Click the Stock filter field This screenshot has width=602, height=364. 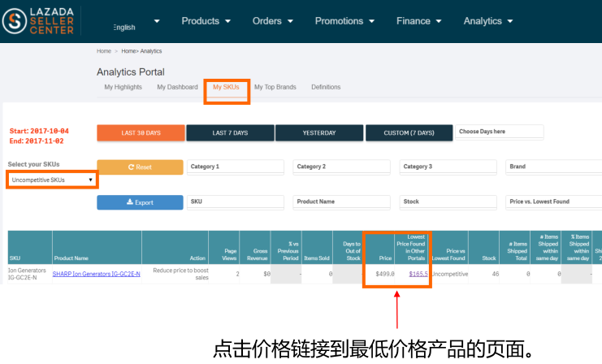point(448,202)
